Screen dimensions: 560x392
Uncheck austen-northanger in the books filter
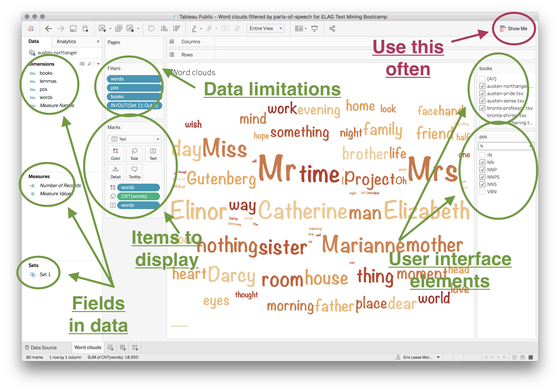click(x=482, y=86)
